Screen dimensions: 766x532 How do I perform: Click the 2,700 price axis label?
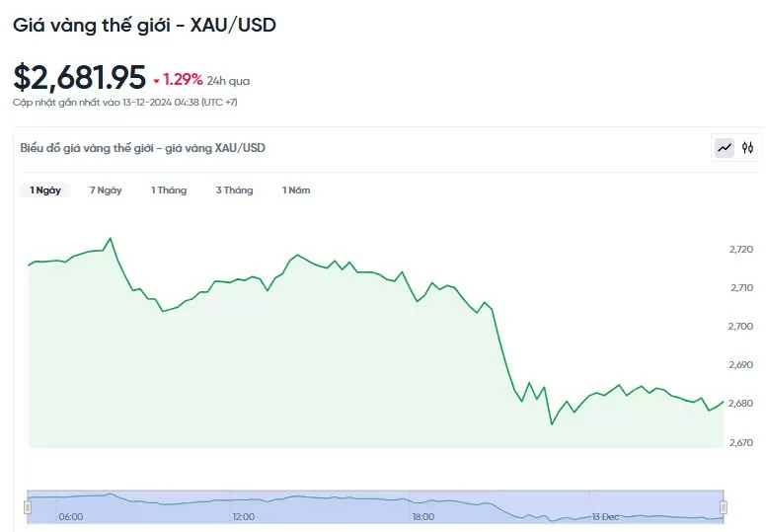pos(739,326)
